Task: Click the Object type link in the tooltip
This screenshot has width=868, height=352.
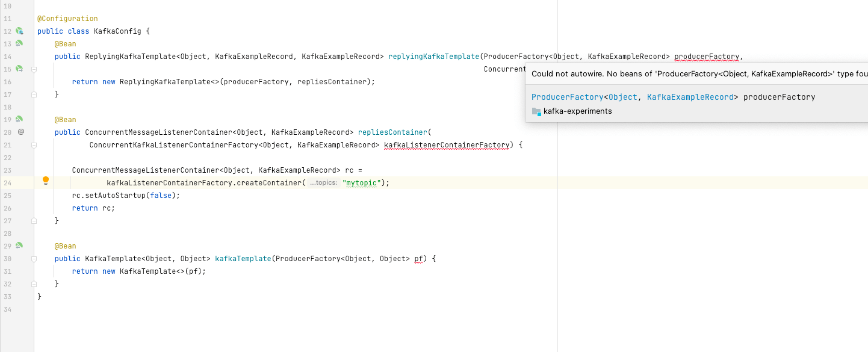Action: tap(623, 96)
